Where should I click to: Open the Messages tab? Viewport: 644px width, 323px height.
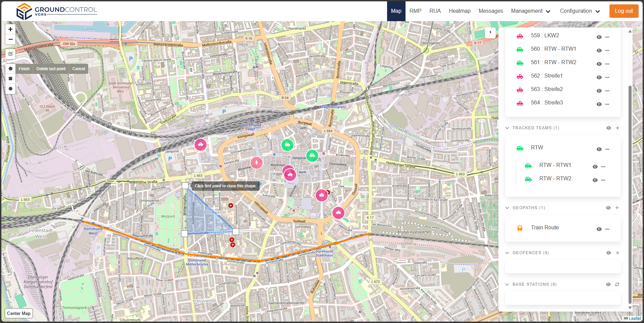[x=490, y=11]
